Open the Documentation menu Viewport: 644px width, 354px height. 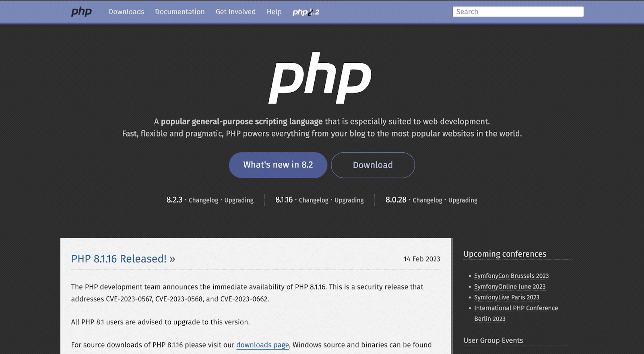click(x=180, y=12)
